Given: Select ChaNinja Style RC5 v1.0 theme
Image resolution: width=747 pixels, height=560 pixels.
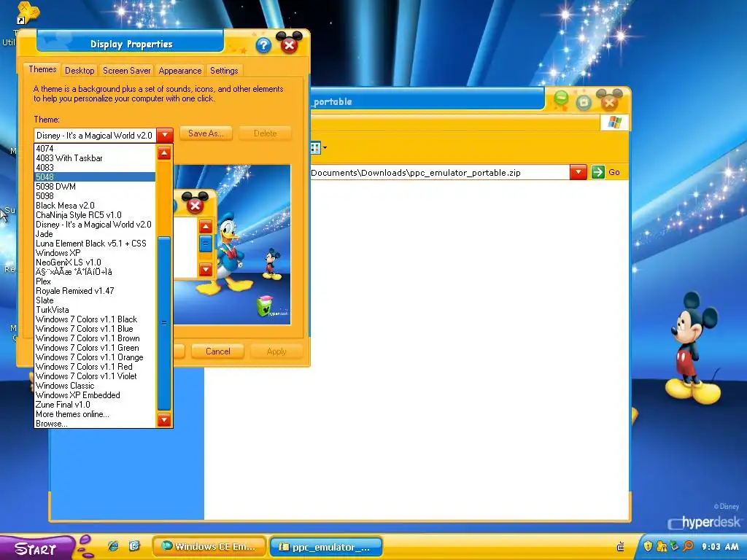Looking at the screenshot, I should [x=96, y=215].
